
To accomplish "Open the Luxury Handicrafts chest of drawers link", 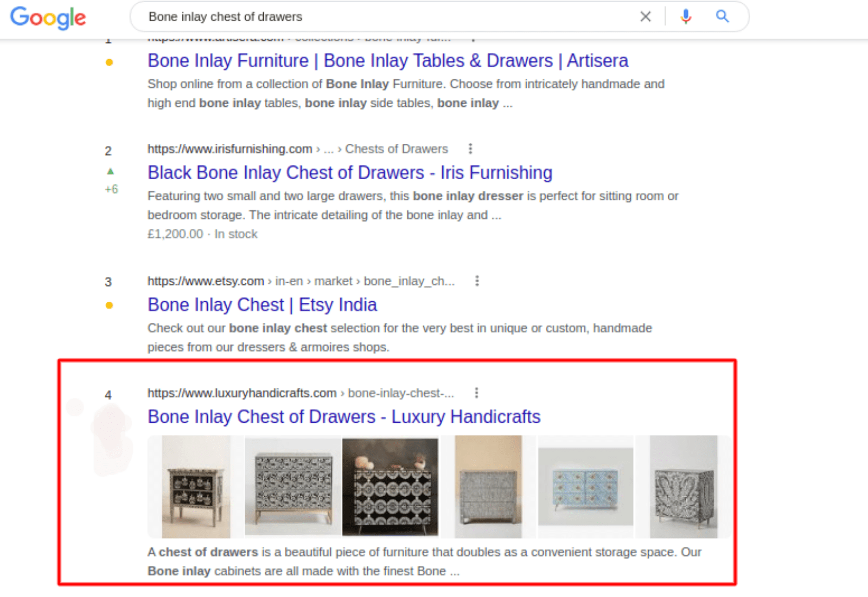I will click(x=344, y=417).
